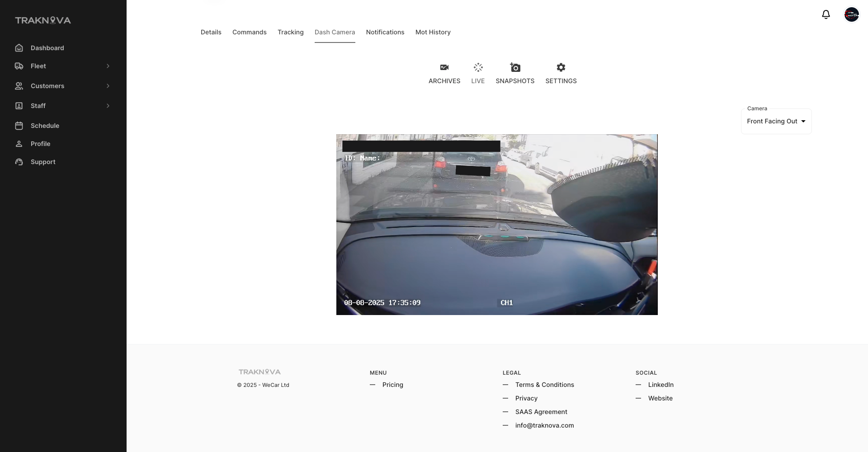Open the SAAS Agreement link
This screenshot has height=452, width=868.
click(x=541, y=412)
